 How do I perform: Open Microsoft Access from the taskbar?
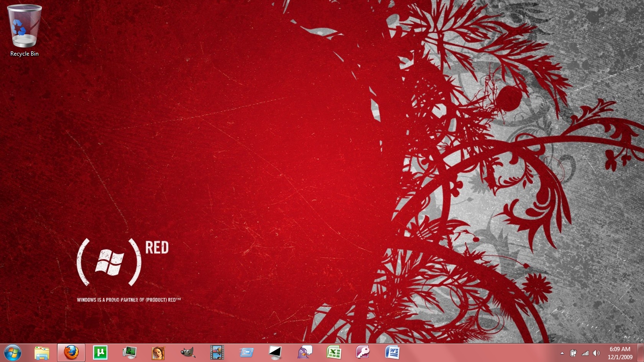(363, 353)
